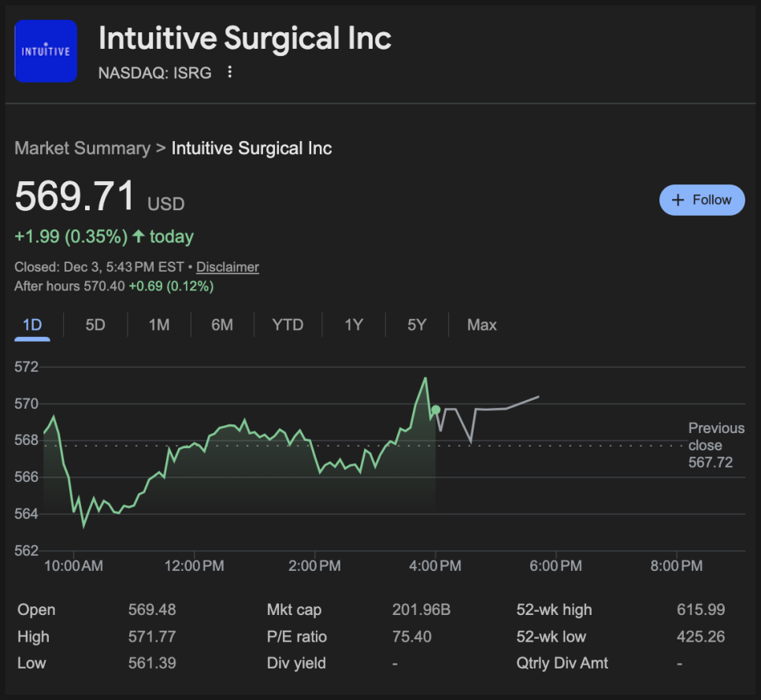
Task: Select the 1D chart range tab
Action: 32,325
